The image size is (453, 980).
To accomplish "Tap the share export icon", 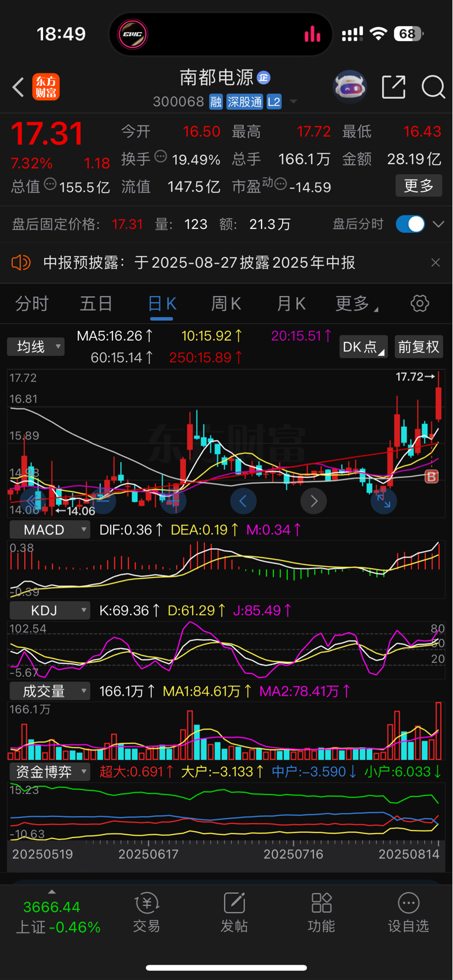I will pos(394,87).
